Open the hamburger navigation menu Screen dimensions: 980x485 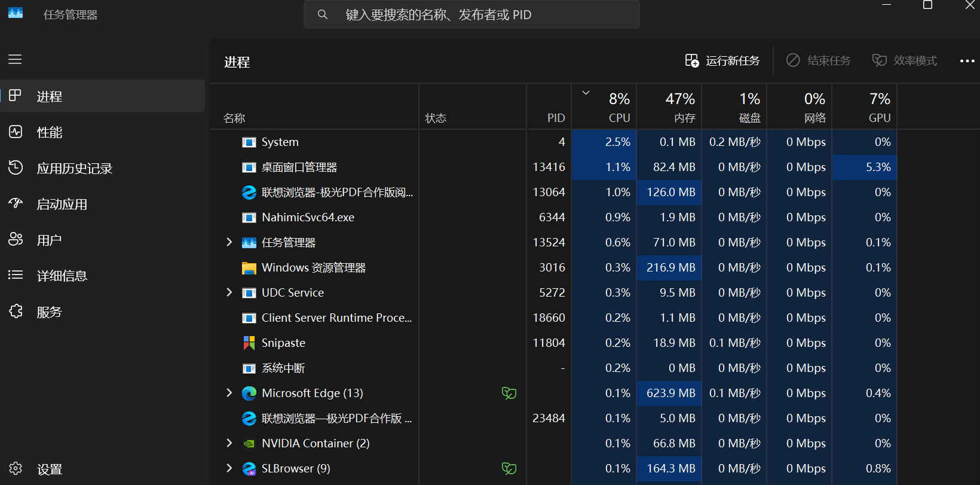tap(15, 59)
